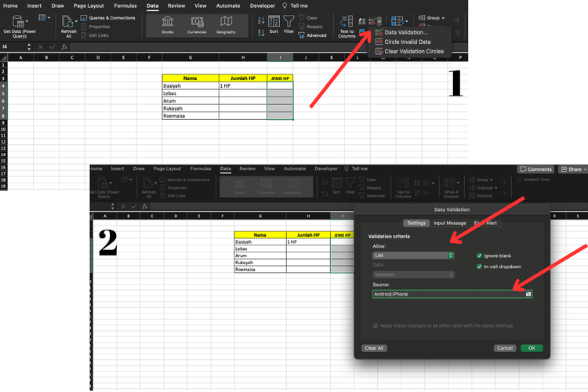Click Flash Fill icon in upper window
The width and height of the screenshot is (588, 392).
(x=362, y=21)
